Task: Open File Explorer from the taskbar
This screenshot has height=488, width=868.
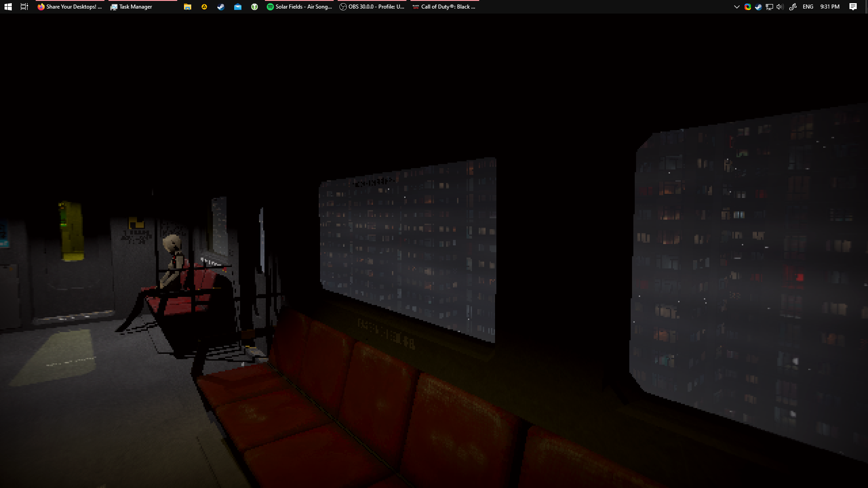Action: (x=188, y=7)
